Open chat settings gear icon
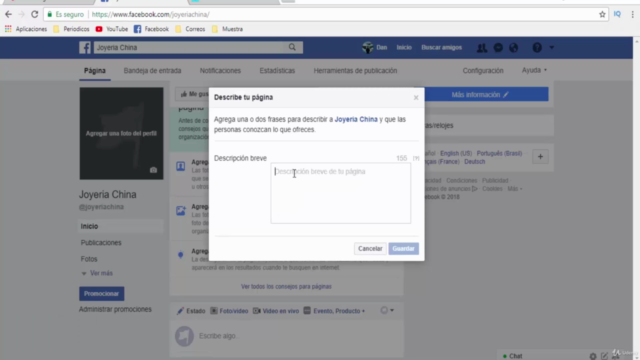The height and width of the screenshot is (360, 640). (x=593, y=356)
